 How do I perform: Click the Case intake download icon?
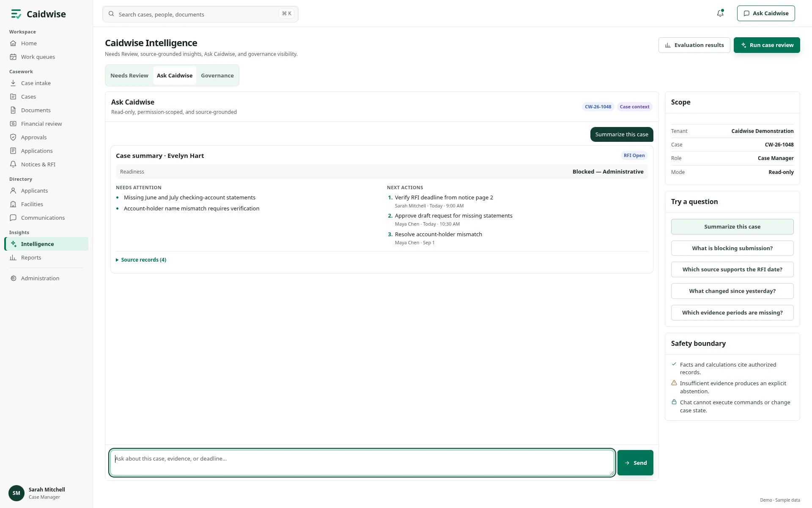tap(13, 83)
